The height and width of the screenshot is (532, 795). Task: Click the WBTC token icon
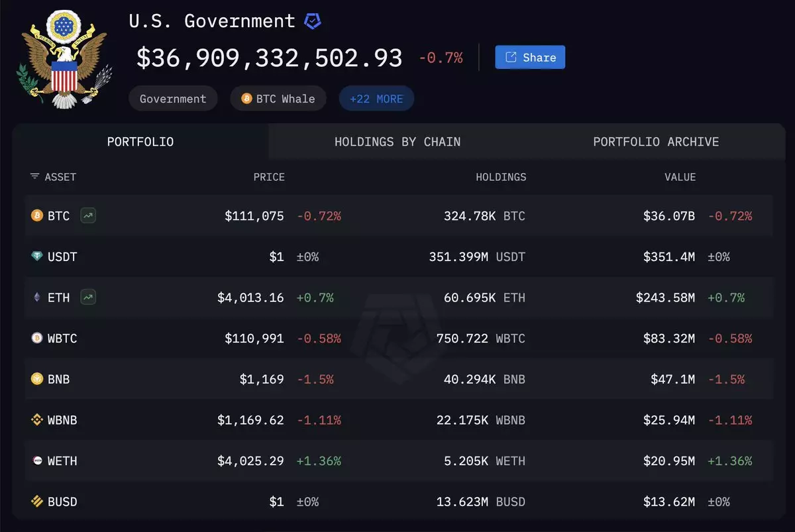tap(37, 339)
